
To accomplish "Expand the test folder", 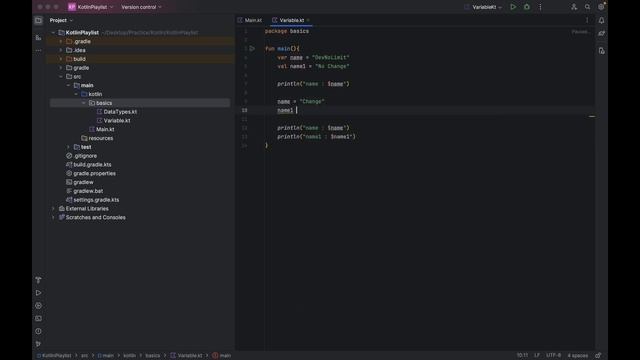I will click(68, 147).
